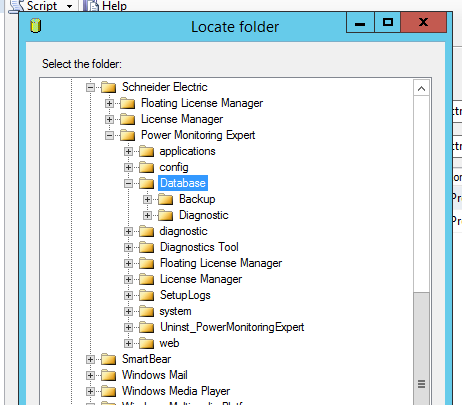
Task: Click the Help toolbar icon
Action: [91, 6]
